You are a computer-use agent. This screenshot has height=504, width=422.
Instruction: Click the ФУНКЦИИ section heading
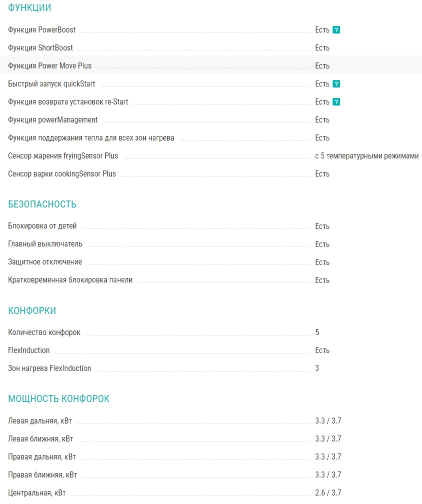point(29,8)
